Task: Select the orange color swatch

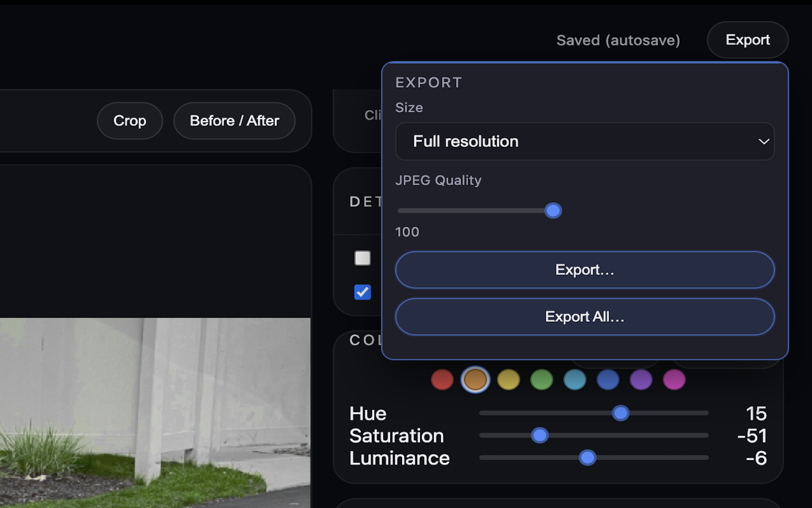Action: pyautogui.click(x=475, y=380)
